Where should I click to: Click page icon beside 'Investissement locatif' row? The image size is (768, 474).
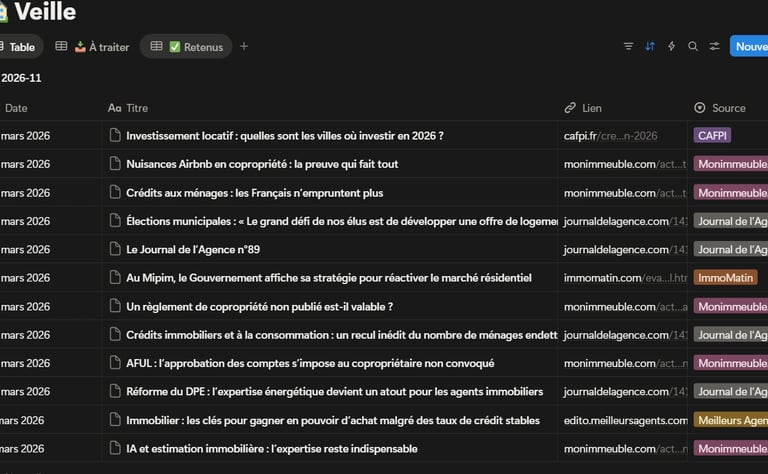[114, 135]
